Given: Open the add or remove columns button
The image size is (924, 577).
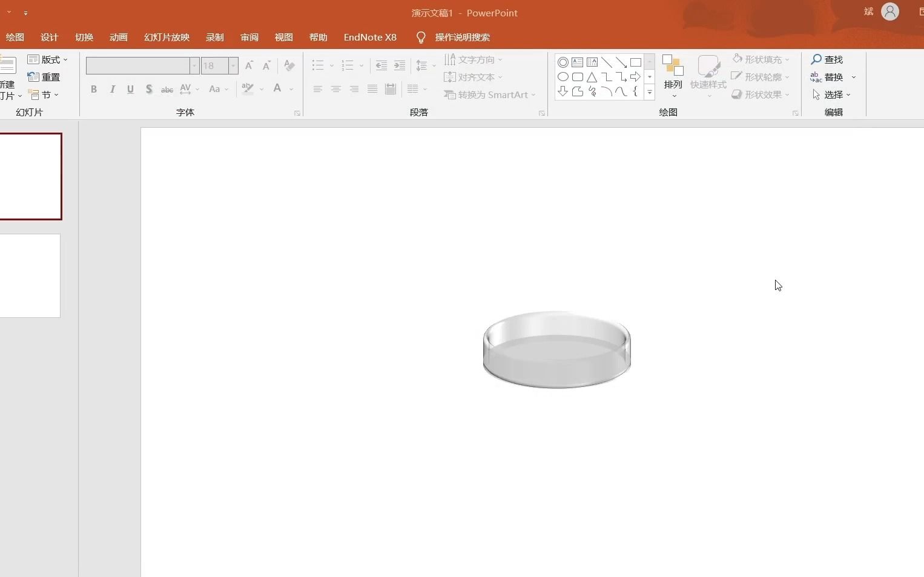Looking at the screenshot, I should [417, 89].
